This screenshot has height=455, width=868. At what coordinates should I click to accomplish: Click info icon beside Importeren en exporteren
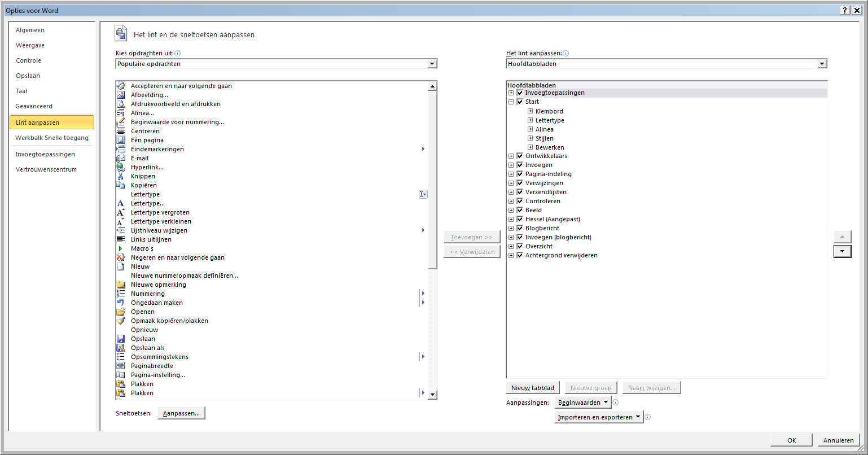point(647,417)
